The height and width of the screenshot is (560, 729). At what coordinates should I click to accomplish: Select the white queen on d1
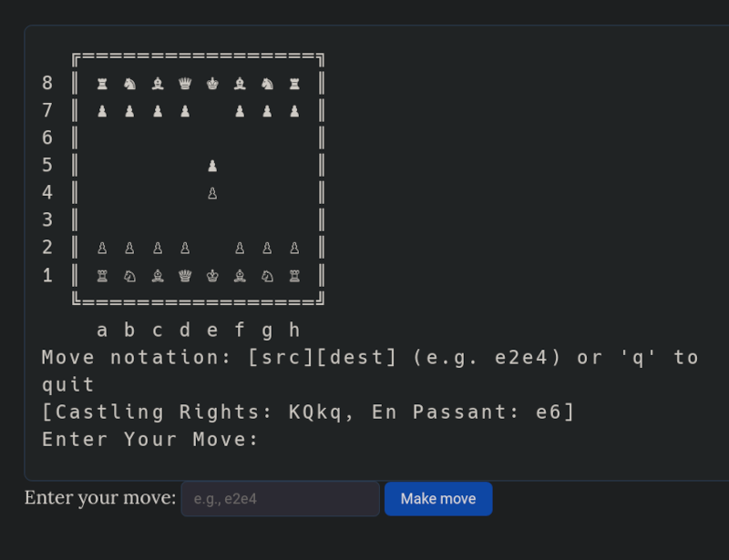[x=185, y=275]
